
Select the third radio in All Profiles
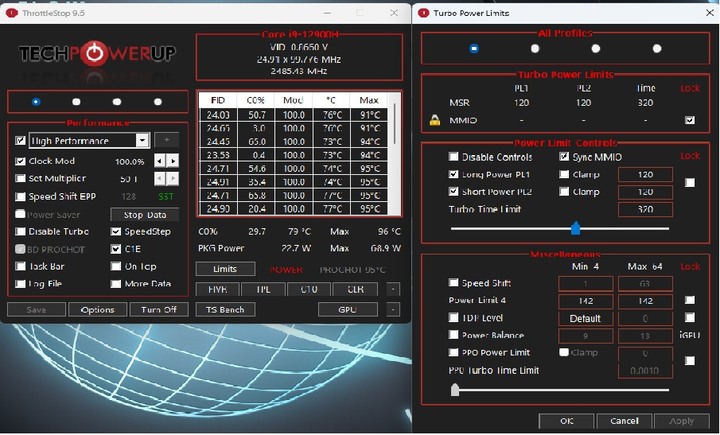coord(596,48)
